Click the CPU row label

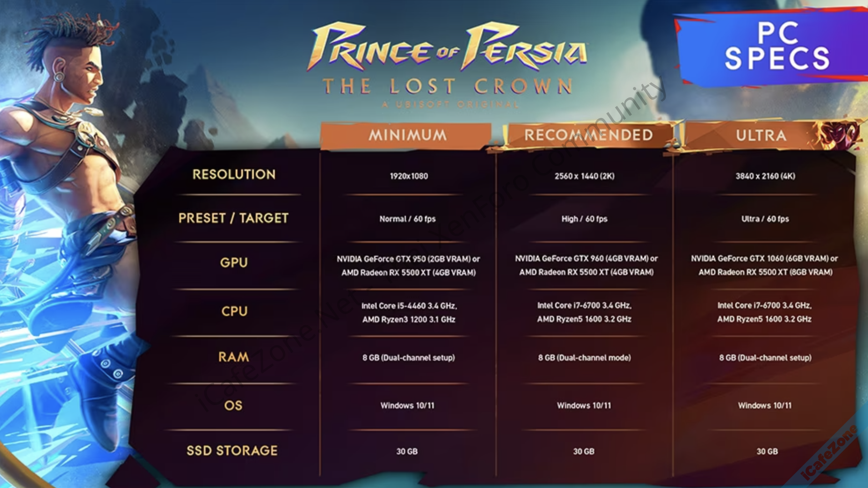pyautogui.click(x=234, y=311)
